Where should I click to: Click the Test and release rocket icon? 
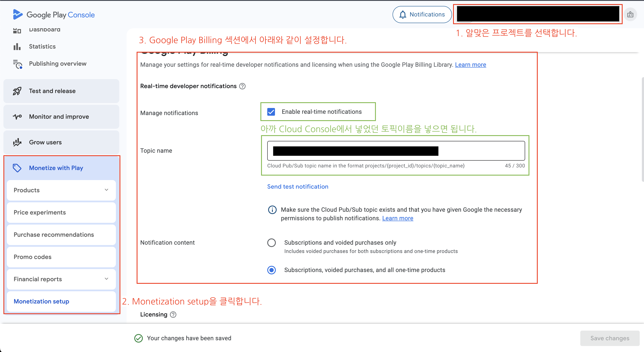[x=17, y=91]
